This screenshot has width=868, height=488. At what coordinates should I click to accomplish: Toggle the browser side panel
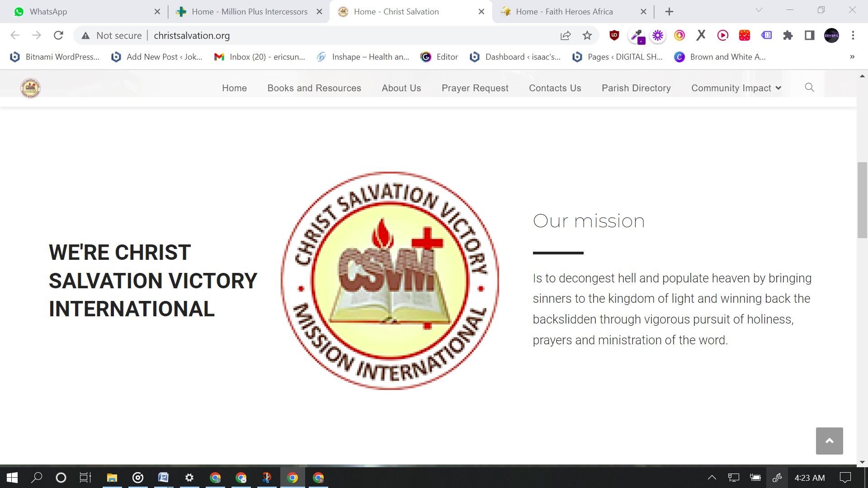(x=810, y=35)
